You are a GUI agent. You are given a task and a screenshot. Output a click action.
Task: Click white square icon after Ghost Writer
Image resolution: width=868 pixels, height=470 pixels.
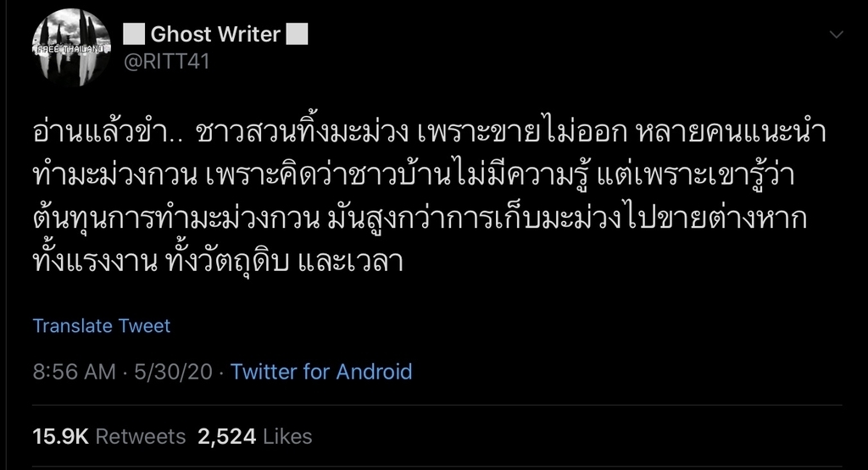[296, 35]
